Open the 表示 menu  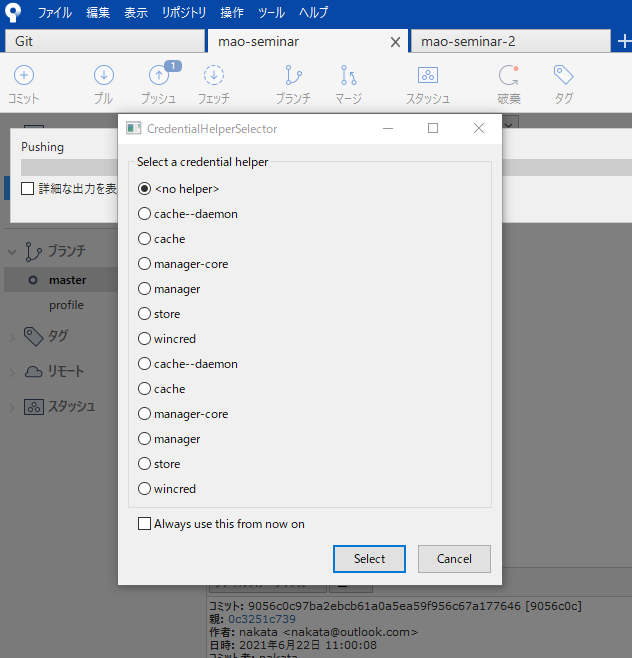click(x=136, y=13)
